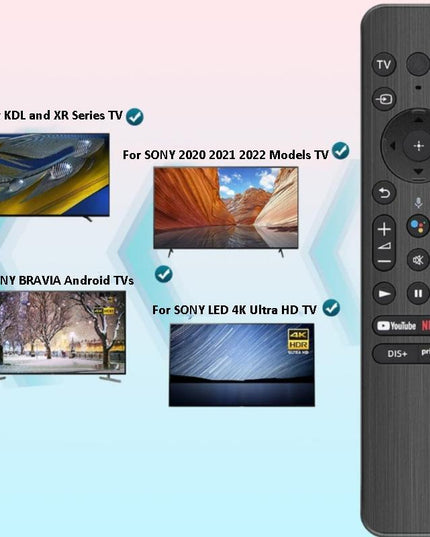Click 'For SONY LED 4K Ultra HD TV' text

coord(234,310)
